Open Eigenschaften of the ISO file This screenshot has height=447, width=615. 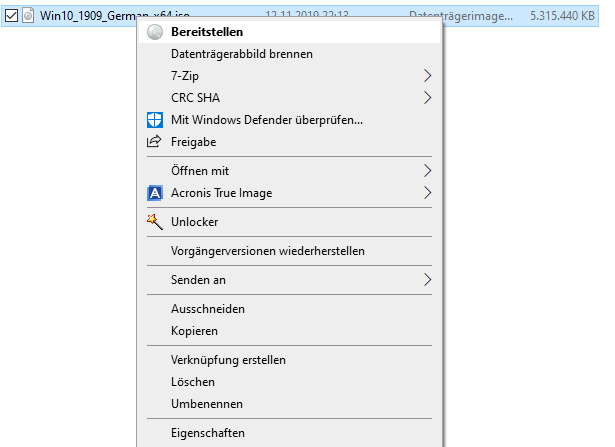[x=207, y=433]
